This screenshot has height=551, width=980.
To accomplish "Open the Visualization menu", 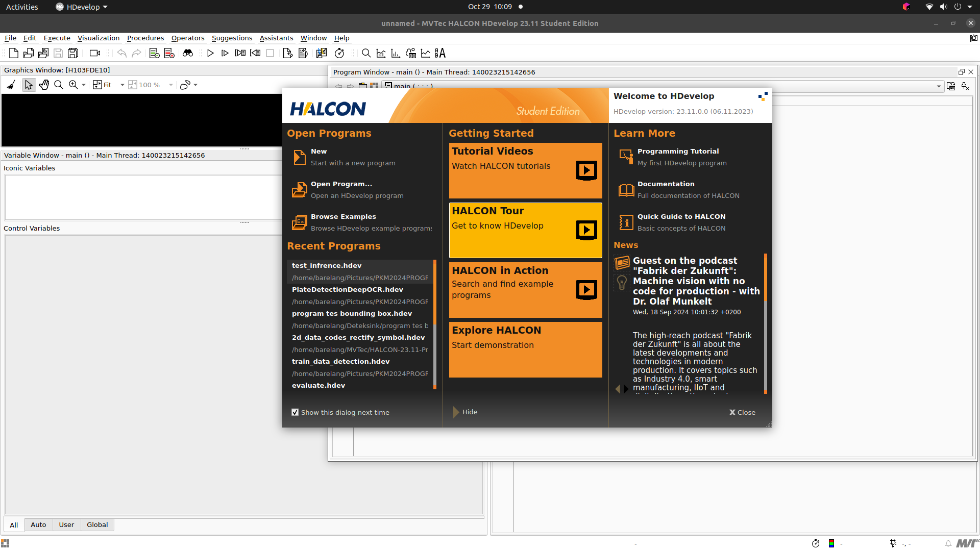I will click(x=99, y=38).
